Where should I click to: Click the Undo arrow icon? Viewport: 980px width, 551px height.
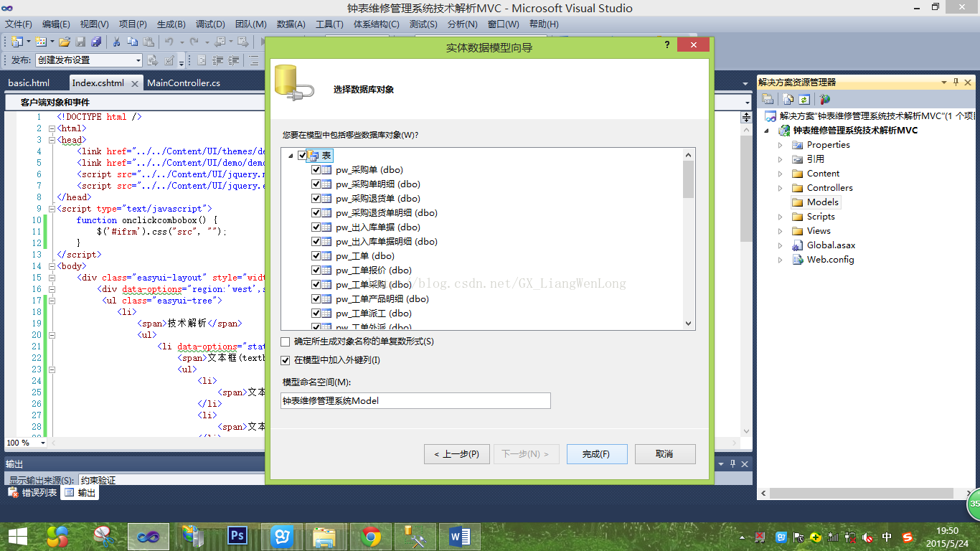(169, 42)
